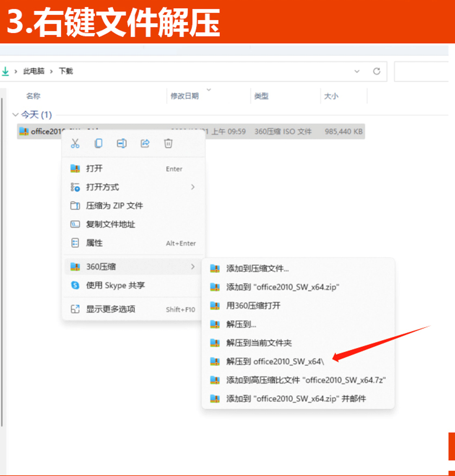Screen dimensions: 455x476
Task: Click the sort chevron above 修改日期
Action: click(x=208, y=90)
